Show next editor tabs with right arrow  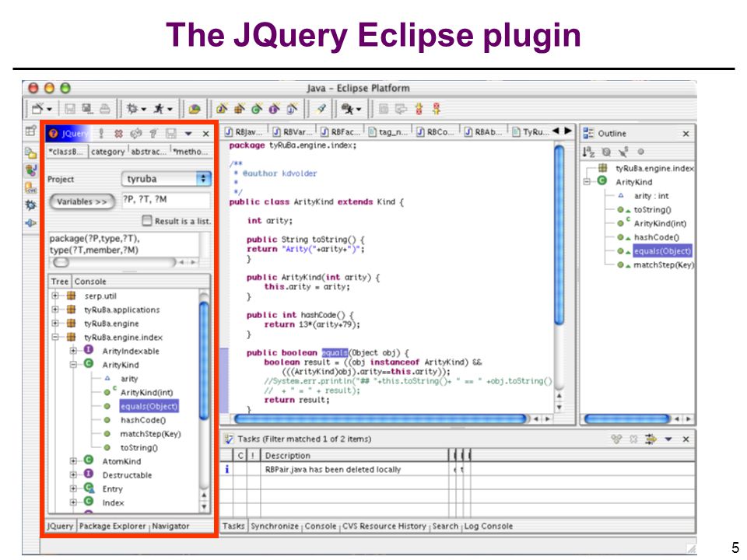click(x=567, y=131)
